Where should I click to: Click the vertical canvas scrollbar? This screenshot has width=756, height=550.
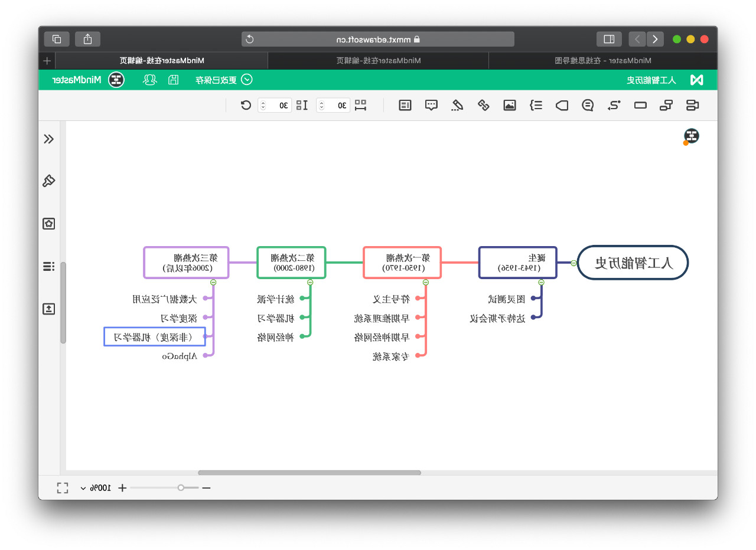pyautogui.click(x=63, y=302)
